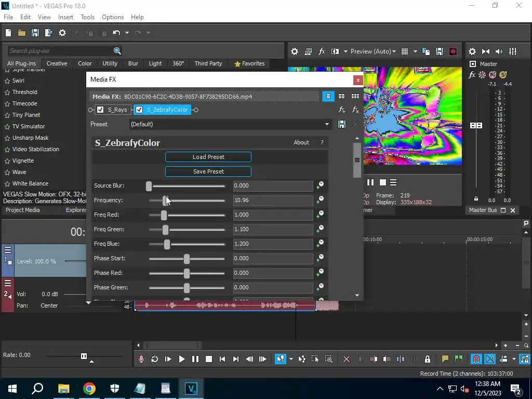Screen dimensions: 532x399
Task: Click the Save Preset button
Action: [208, 171]
